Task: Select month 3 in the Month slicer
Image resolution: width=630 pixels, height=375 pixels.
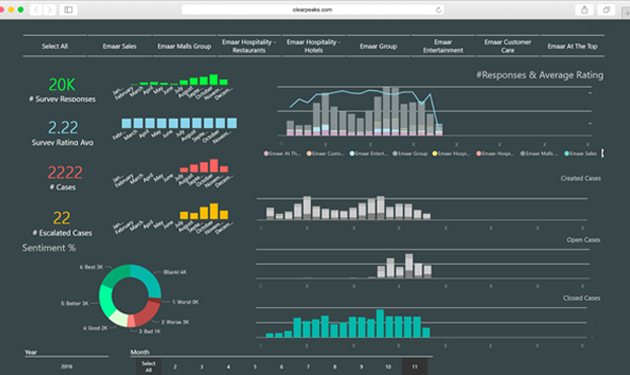Action: 201,367
